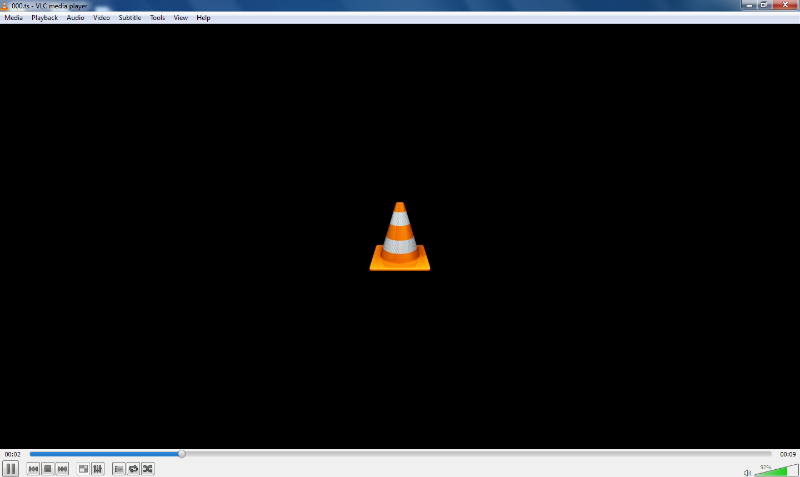Restore down the VLC window

tap(764, 5)
